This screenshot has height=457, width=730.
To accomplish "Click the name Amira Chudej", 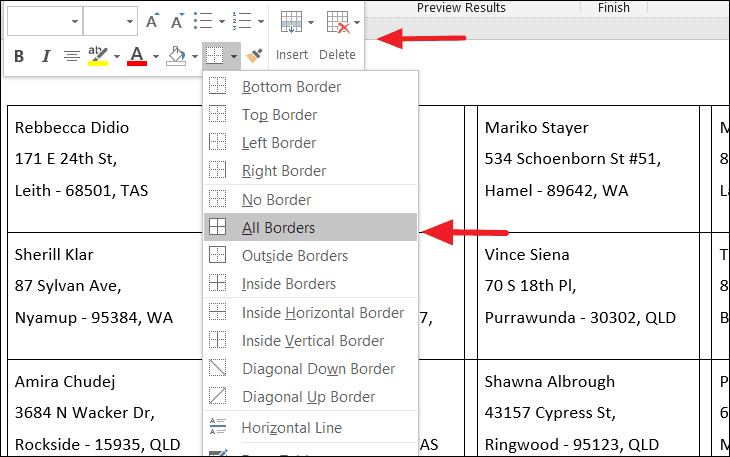I will [x=65, y=382].
